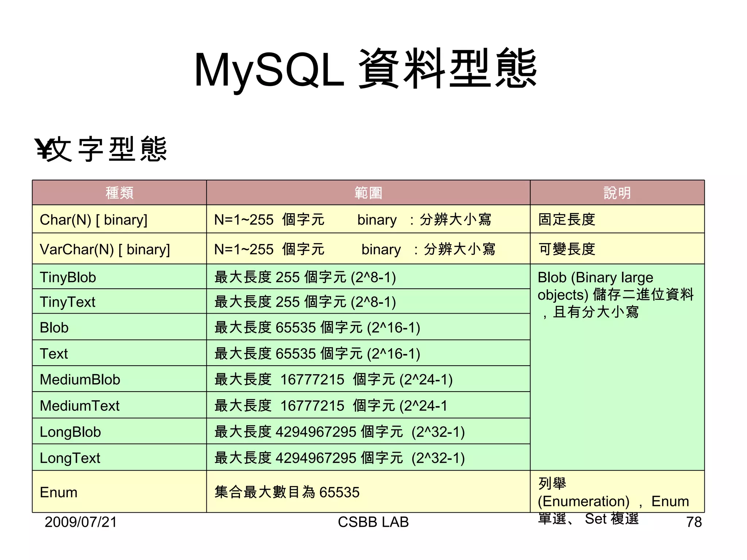Click the TinyText range '最大長度 255 個字元 (2^8-1)'
This screenshot has height=560, width=747.
click(x=305, y=302)
